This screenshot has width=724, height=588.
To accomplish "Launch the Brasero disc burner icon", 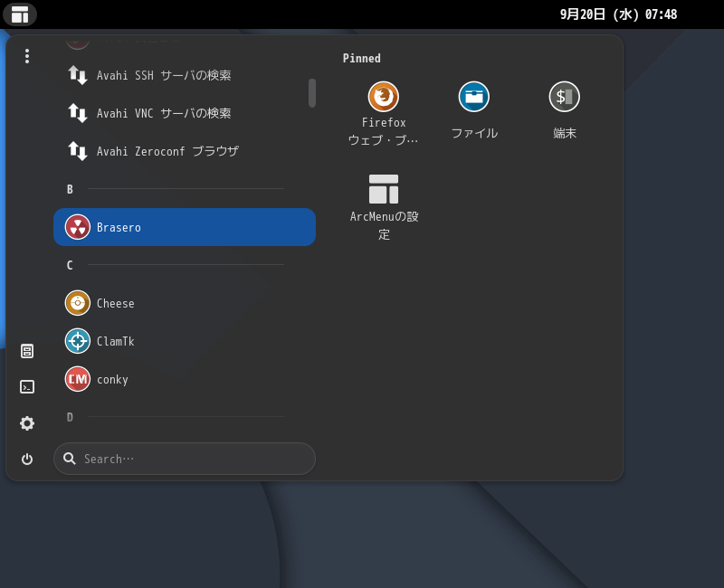I will click(x=78, y=227).
